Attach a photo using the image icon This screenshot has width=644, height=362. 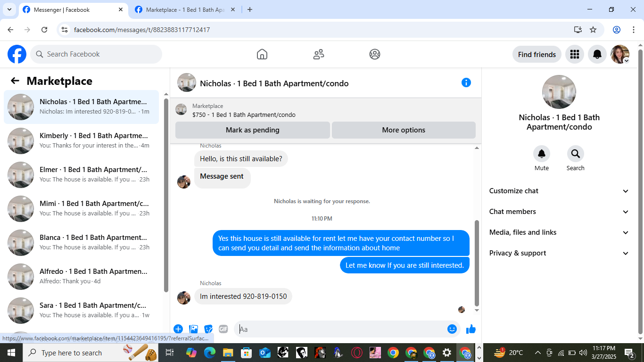pos(193,329)
